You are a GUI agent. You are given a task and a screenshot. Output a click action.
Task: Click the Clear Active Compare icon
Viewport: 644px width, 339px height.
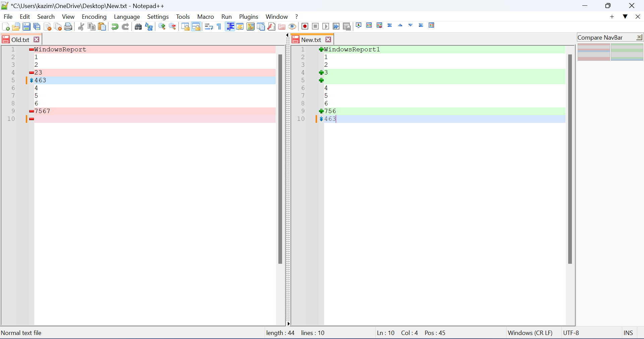[379, 25]
